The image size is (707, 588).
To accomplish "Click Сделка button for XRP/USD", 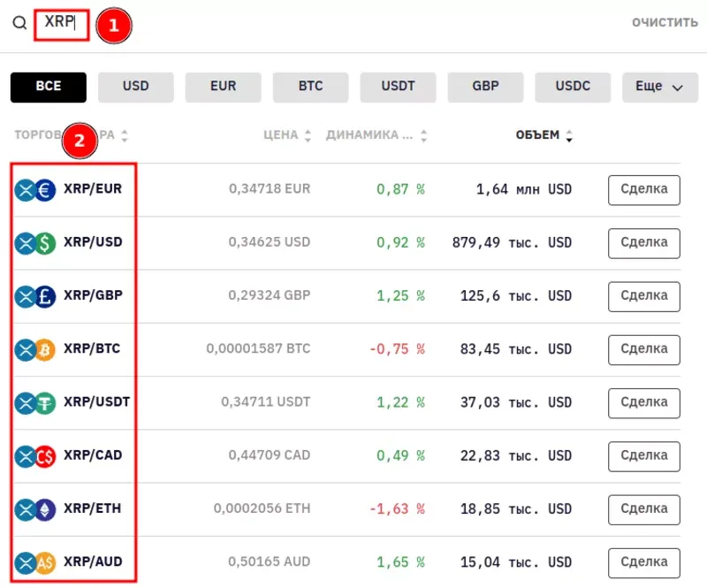I will 644,243.
